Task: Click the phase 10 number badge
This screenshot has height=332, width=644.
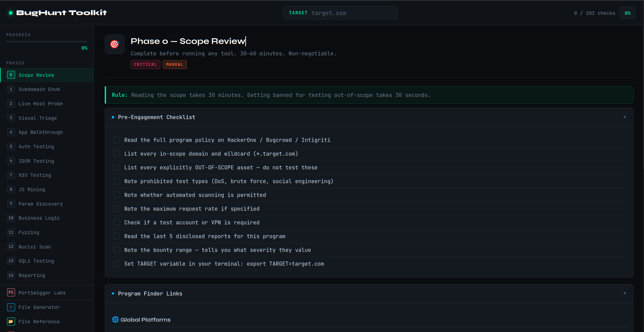Action: (11, 218)
